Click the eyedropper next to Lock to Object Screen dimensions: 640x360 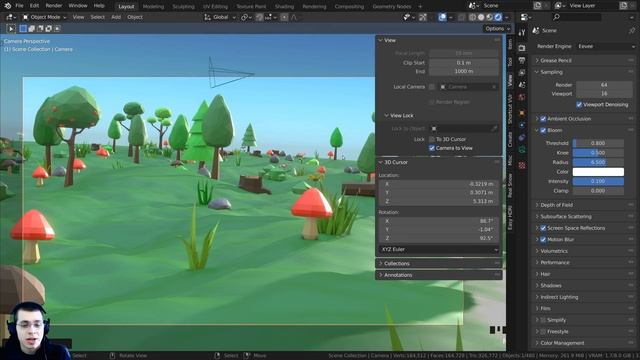(x=494, y=129)
